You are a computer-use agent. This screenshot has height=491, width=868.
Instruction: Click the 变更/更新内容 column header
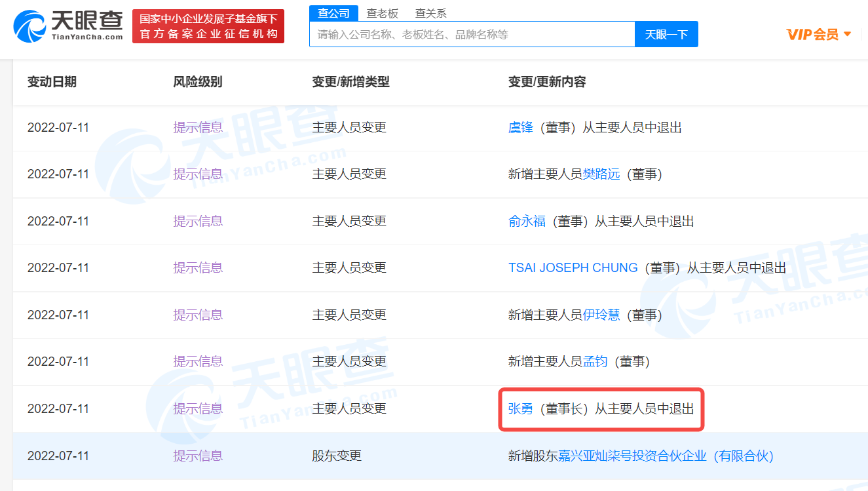[x=547, y=82]
